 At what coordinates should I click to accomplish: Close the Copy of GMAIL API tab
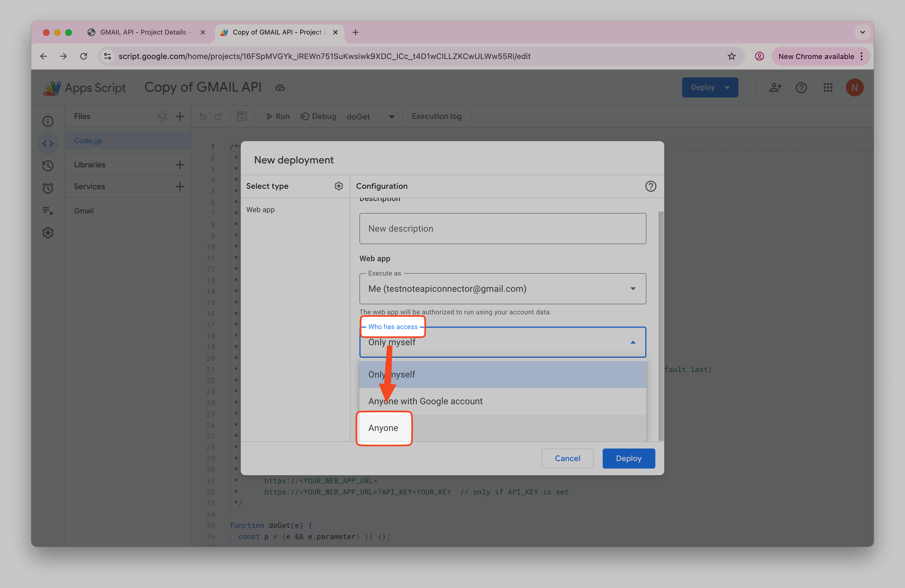[x=335, y=32]
